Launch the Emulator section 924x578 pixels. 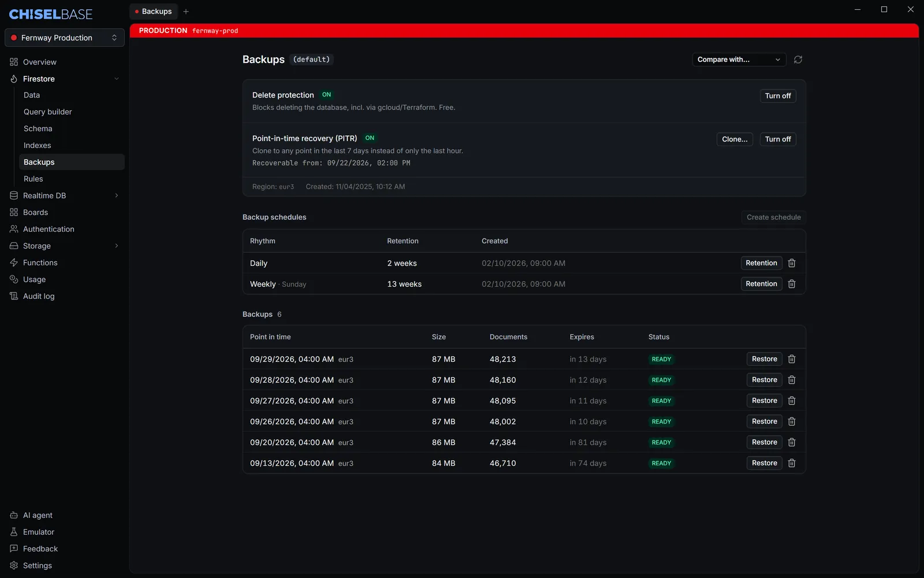(65, 532)
